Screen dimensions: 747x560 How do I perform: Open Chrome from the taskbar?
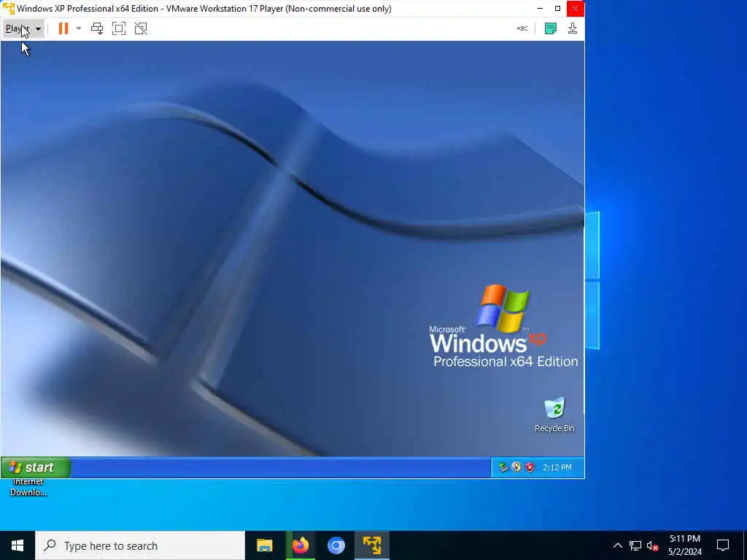[x=336, y=545]
